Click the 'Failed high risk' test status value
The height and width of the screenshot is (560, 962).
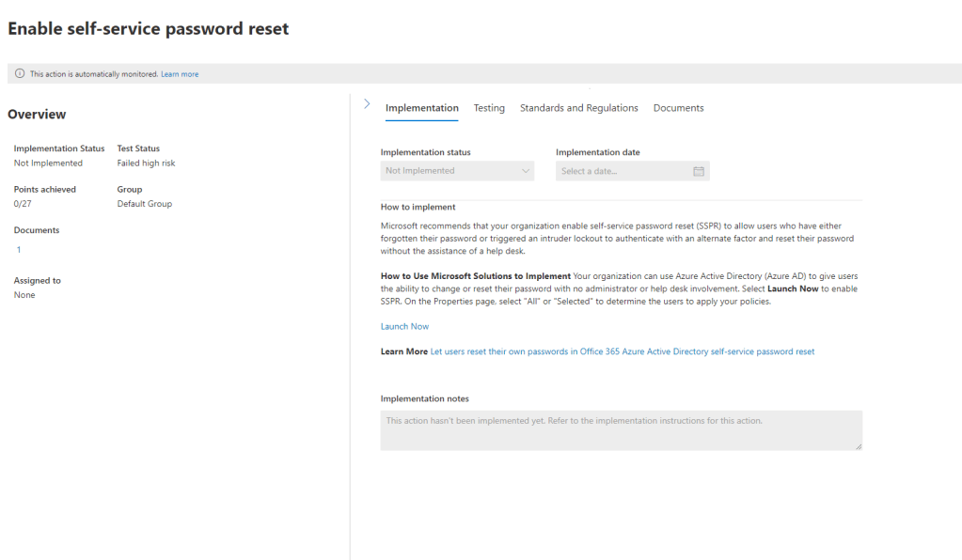pyautogui.click(x=146, y=163)
